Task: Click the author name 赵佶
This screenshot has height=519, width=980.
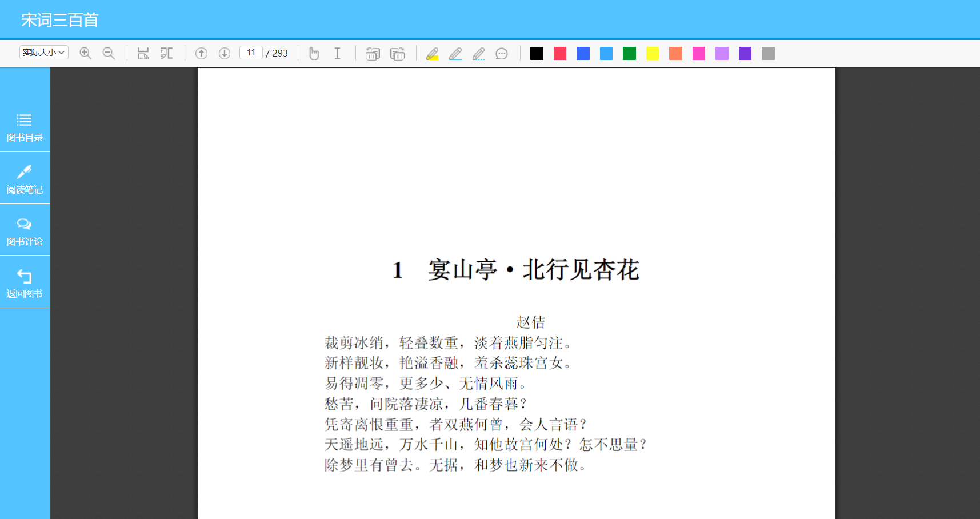Action: tap(531, 322)
